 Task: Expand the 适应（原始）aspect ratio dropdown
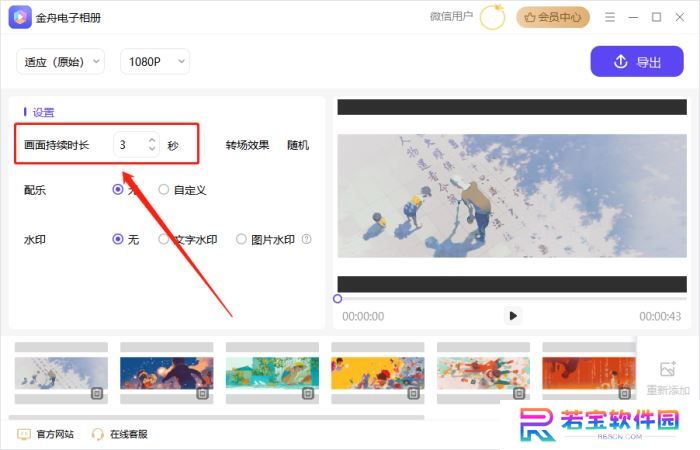pyautogui.click(x=61, y=62)
